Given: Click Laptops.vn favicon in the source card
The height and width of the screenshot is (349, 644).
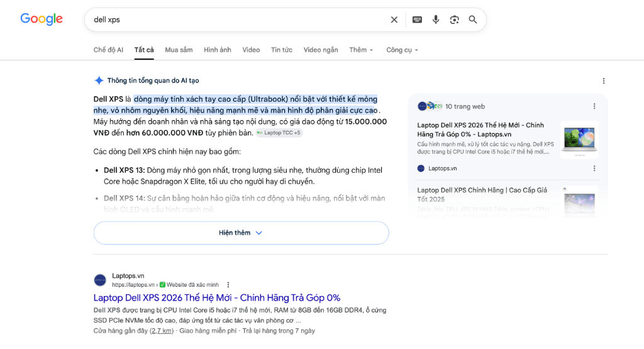Looking at the screenshot, I should click(x=421, y=169).
